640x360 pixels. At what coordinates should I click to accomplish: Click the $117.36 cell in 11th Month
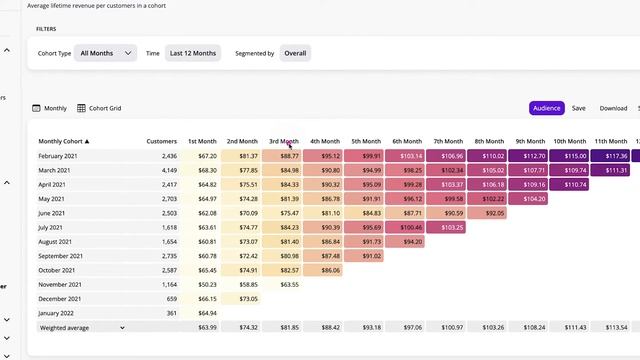tap(610, 156)
